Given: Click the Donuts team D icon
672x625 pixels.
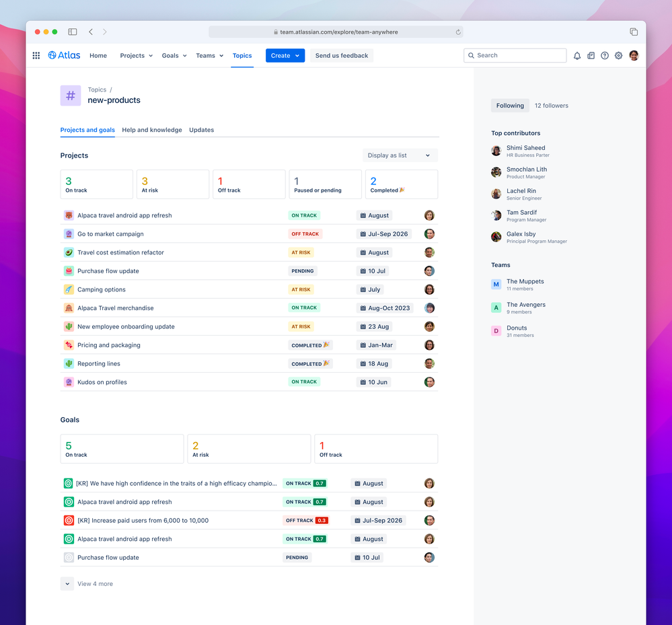Looking at the screenshot, I should (496, 331).
